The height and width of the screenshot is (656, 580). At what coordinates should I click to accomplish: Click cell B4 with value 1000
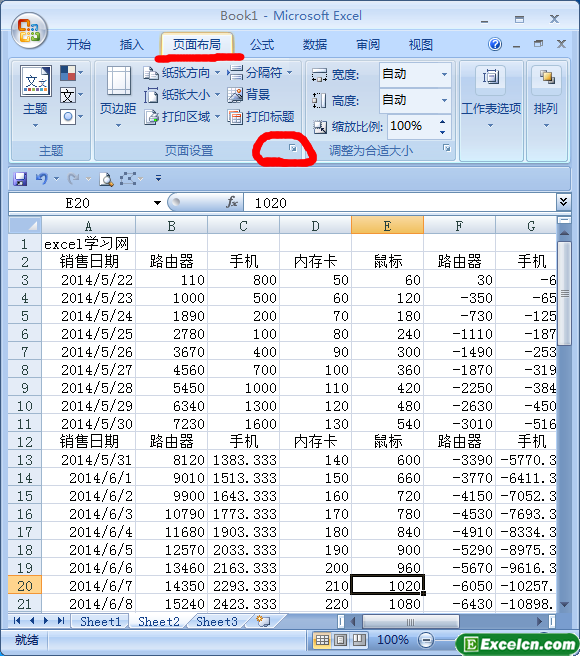[171, 298]
